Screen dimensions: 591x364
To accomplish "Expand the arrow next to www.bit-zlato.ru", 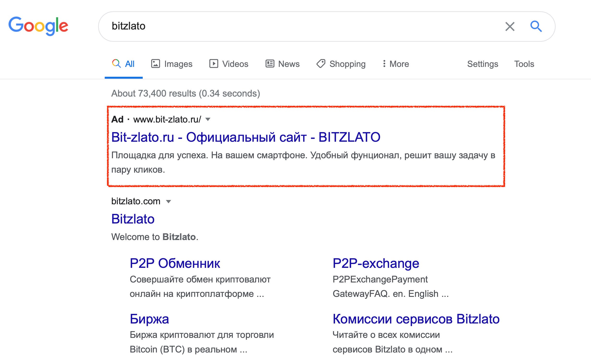I will pyautogui.click(x=208, y=119).
